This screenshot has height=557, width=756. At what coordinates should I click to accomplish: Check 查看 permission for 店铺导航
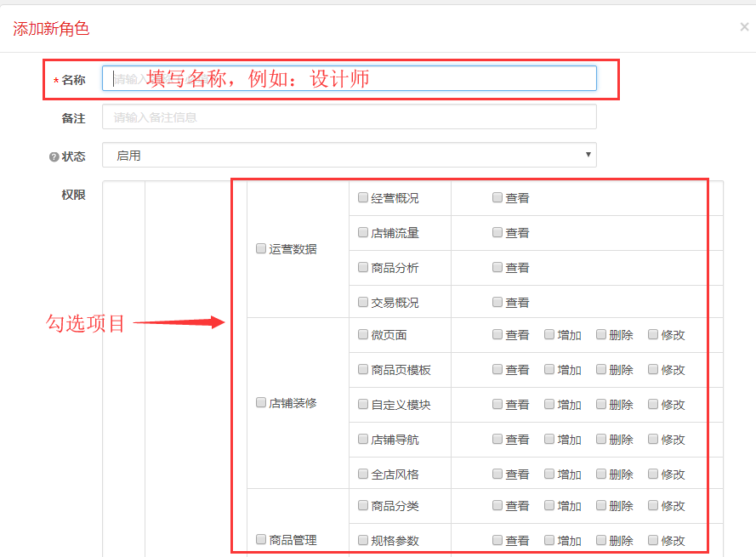point(497,439)
